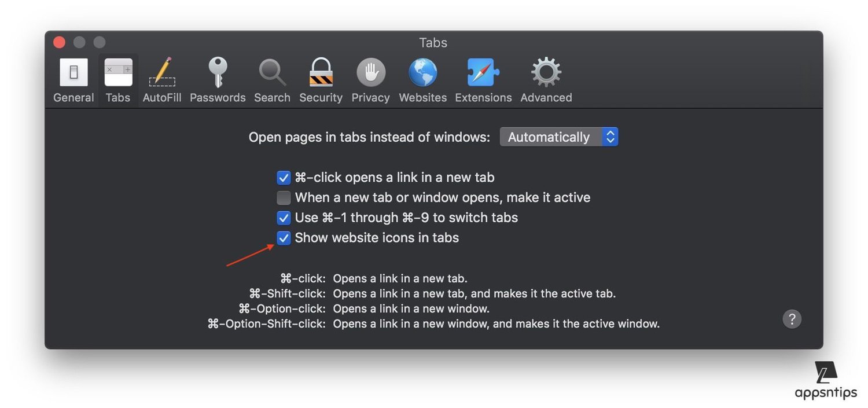Disable command-click opens a link in new tab
This screenshot has width=868, height=408.
284,177
